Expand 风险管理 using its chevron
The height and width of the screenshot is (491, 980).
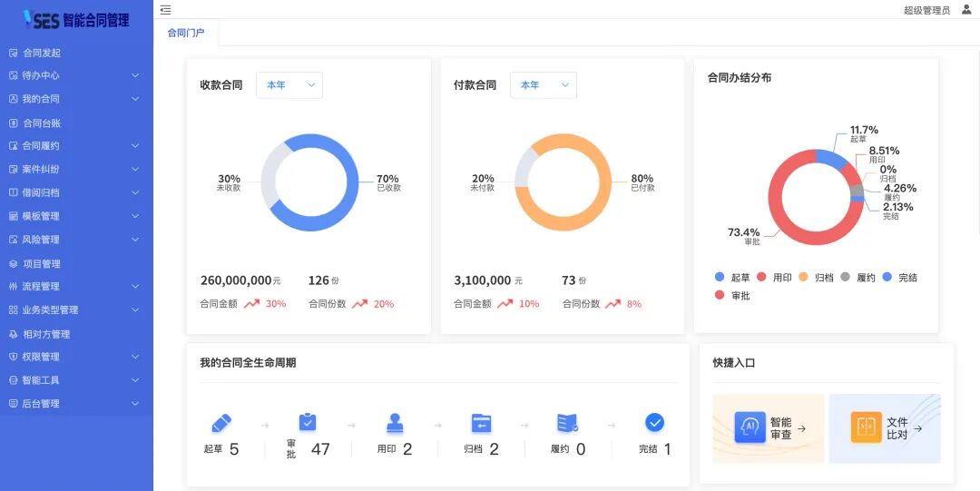(135, 240)
